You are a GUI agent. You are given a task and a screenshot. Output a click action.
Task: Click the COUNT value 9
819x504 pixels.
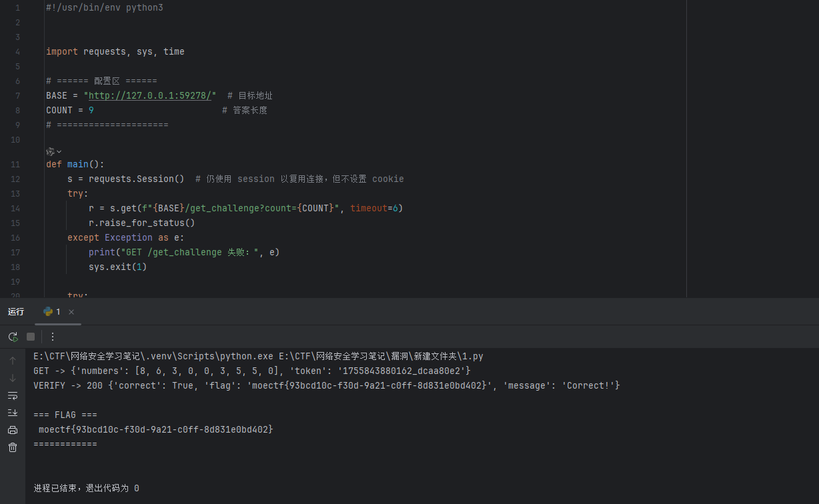tap(91, 110)
